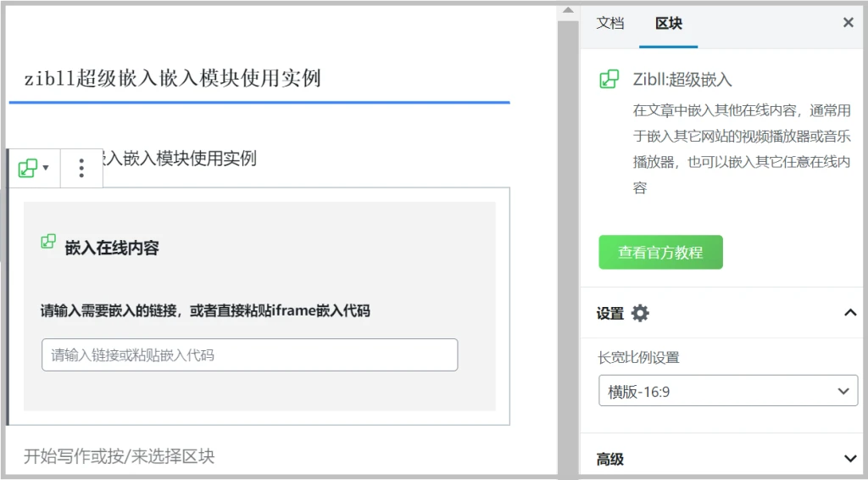The image size is (868, 480).
Task: Click the Zibll:超级嵌入 block icon in sidebar
Action: click(609, 79)
